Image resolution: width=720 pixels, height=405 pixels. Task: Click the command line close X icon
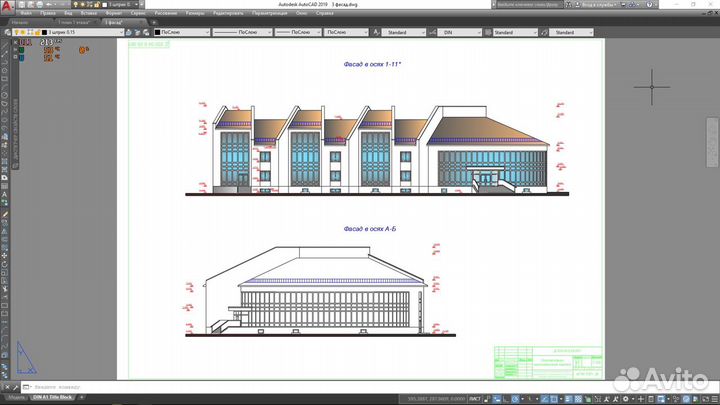click(6, 386)
